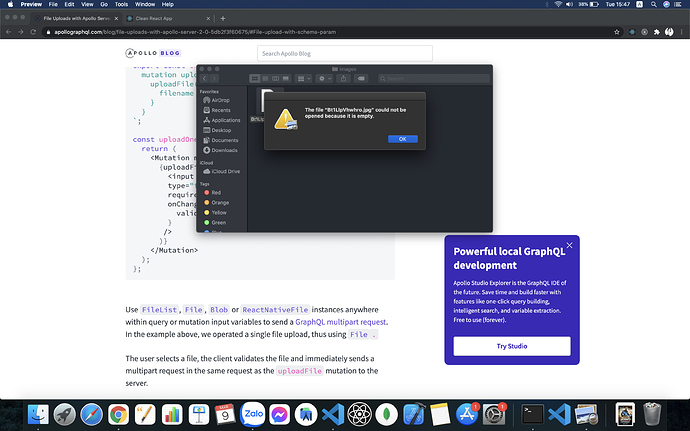The width and height of the screenshot is (690, 431).
Task: Click Try Studio button in GraphQL promo
Action: pos(512,346)
